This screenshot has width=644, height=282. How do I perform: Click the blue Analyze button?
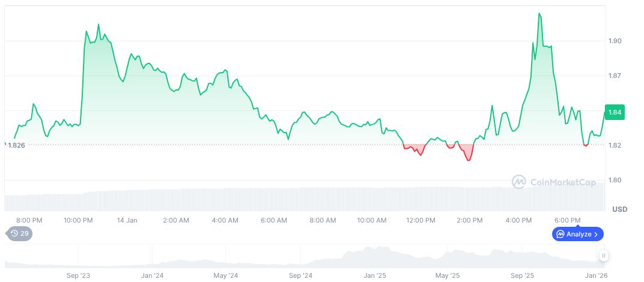pos(577,234)
